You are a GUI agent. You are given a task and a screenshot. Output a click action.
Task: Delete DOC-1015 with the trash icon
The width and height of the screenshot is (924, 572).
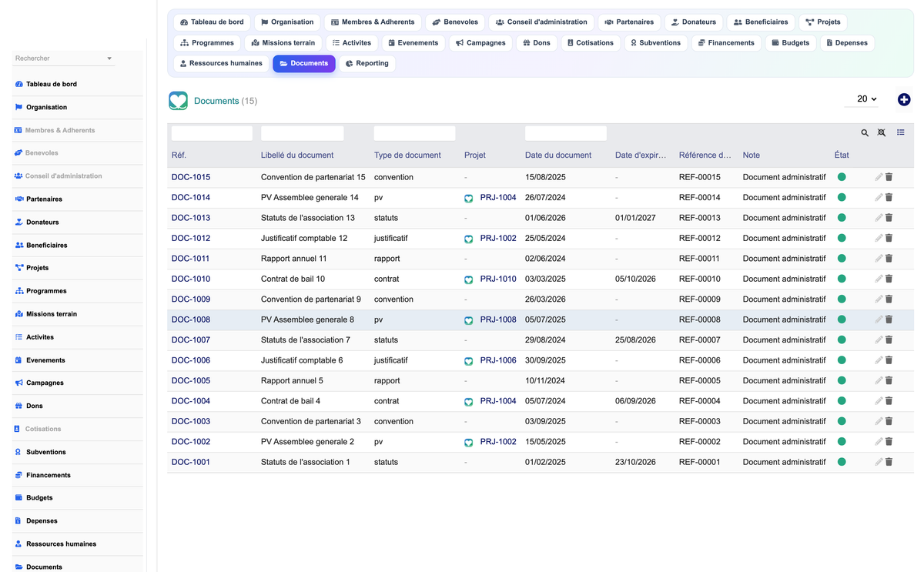[889, 177]
